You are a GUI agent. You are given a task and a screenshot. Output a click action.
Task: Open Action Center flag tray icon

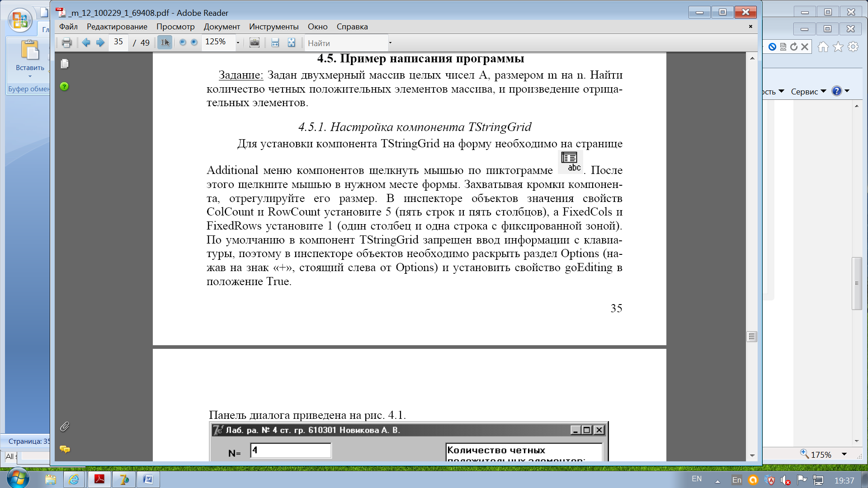coord(802,480)
